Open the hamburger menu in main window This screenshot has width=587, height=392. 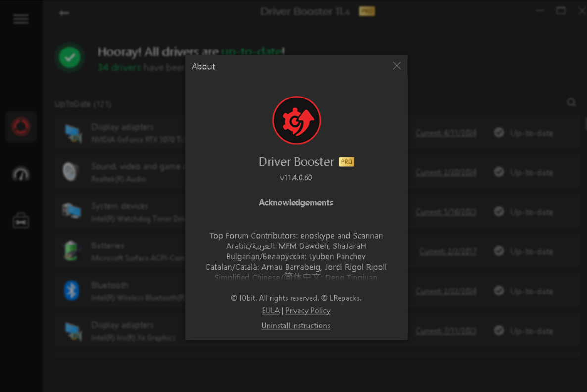tap(21, 19)
